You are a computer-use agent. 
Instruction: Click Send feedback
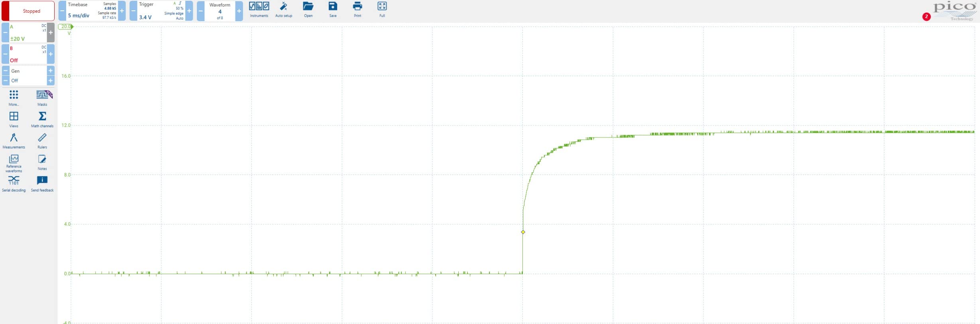(x=42, y=184)
